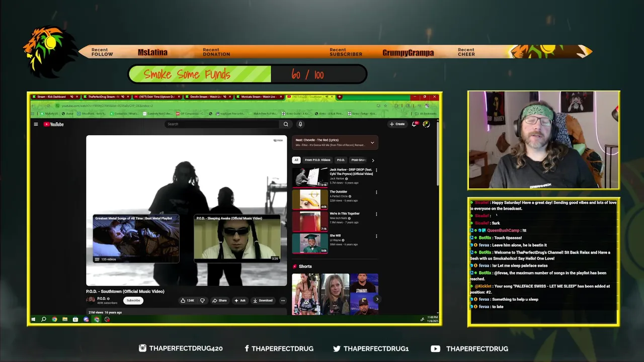644x362 pixels.
Task: Like the P.O.D. Southtown video
Action: (188, 301)
